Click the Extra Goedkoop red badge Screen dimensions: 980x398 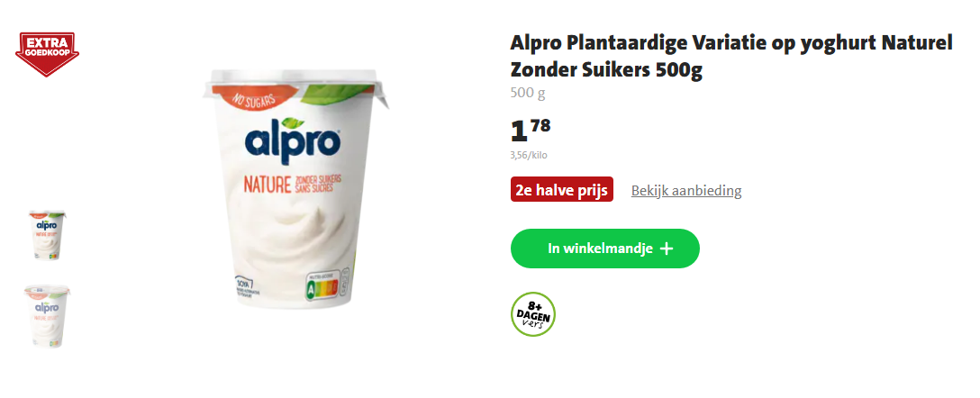pos(48,54)
